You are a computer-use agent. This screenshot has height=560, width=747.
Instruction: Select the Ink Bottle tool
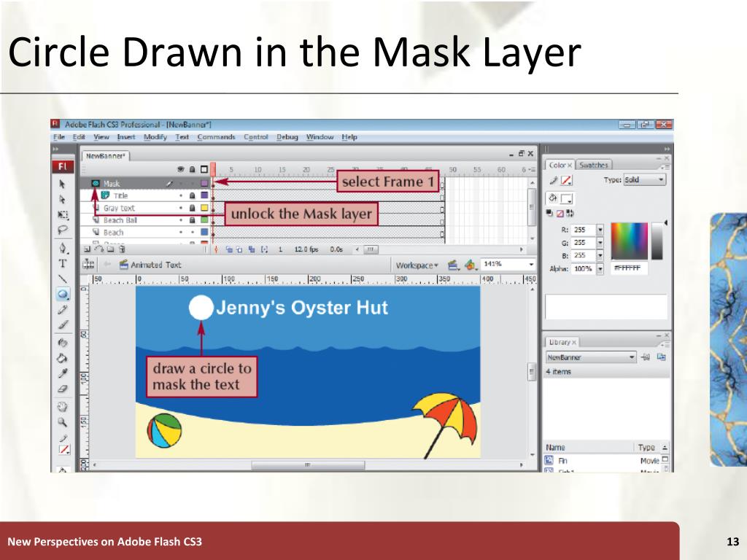pyautogui.click(x=63, y=343)
